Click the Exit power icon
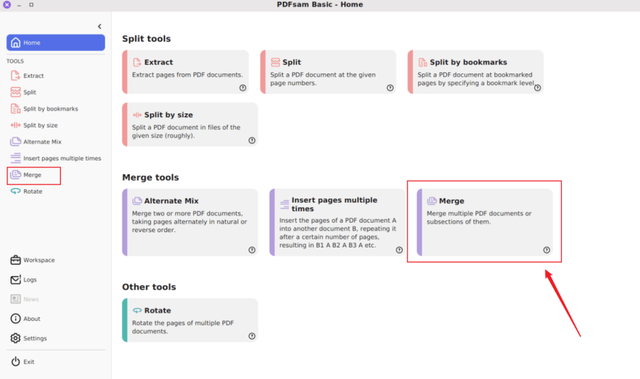 pos(16,361)
